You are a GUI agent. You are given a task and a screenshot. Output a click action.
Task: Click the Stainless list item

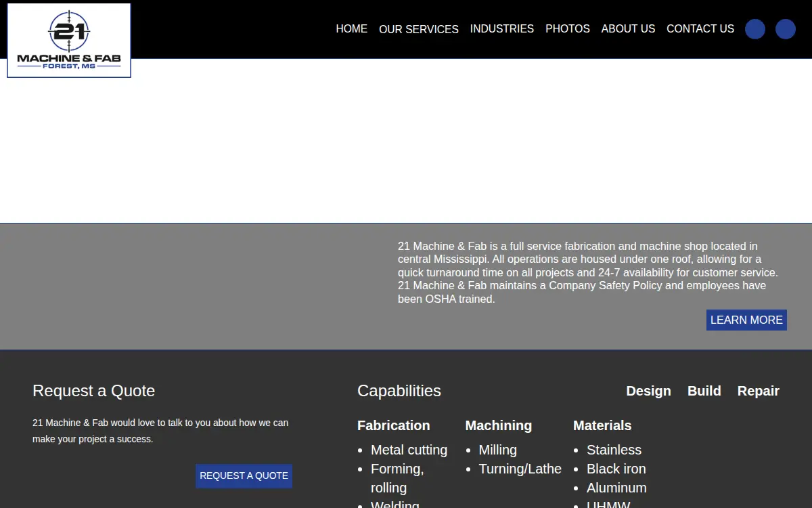click(x=614, y=450)
